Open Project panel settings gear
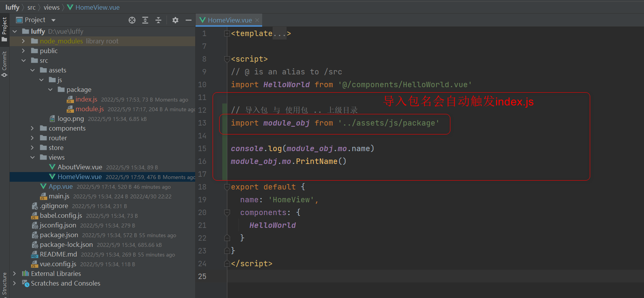Screen dimensions: 644x298 click(x=175, y=20)
